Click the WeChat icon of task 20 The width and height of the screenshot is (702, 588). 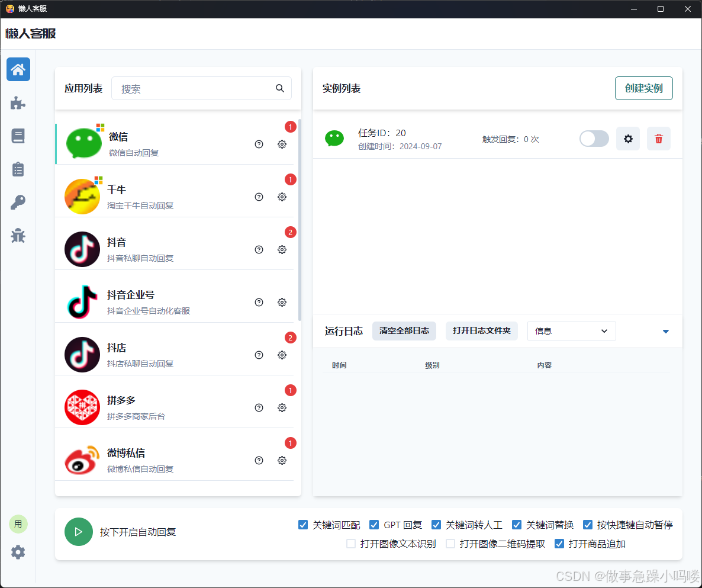pos(334,139)
